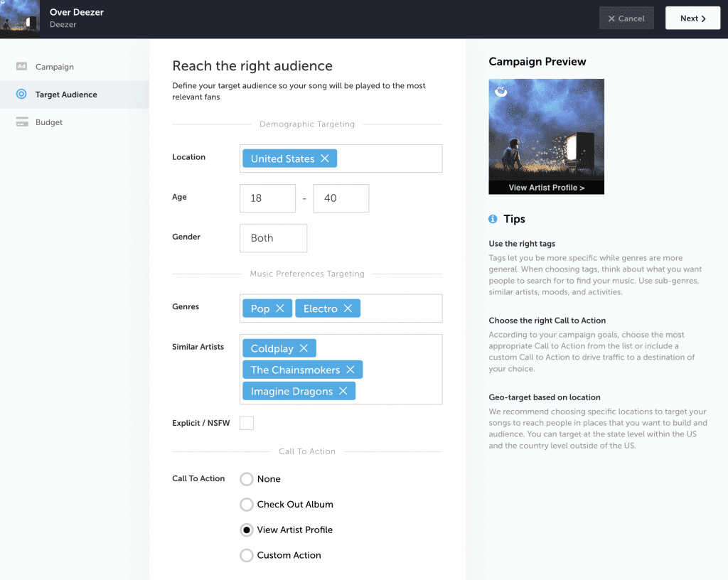The image size is (728, 580).
Task: Select the Custom Action option
Action: pyautogui.click(x=247, y=555)
